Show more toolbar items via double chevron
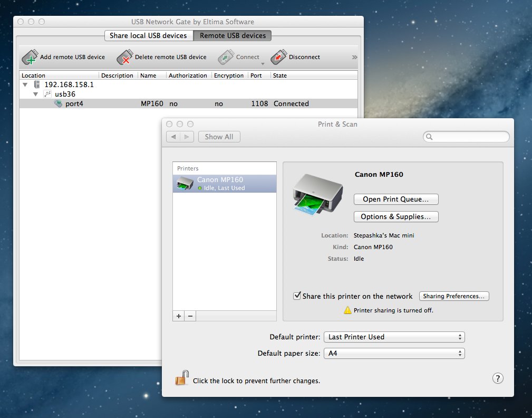Viewport: 532px width, 418px height. pos(354,57)
